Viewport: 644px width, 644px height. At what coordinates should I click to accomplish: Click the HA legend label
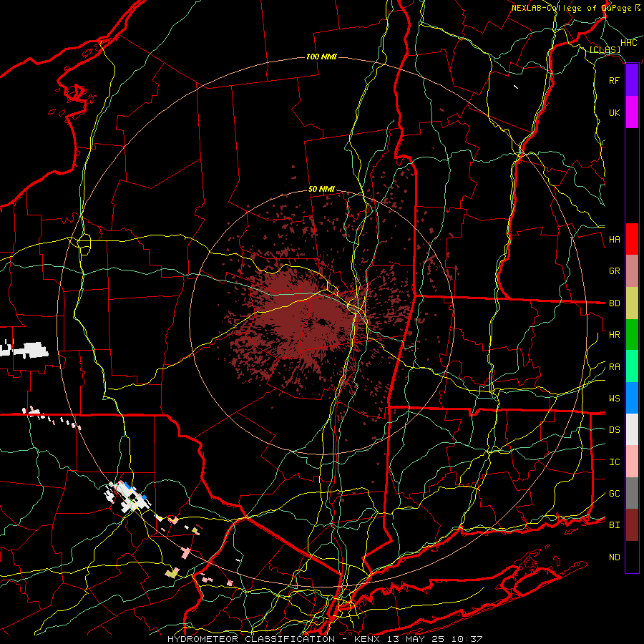(x=614, y=239)
